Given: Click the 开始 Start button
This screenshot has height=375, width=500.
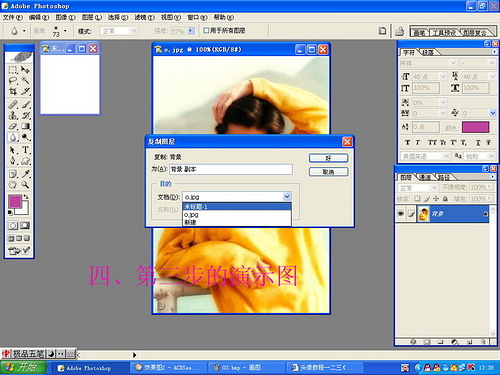Looking at the screenshot, I should [23, 367].
